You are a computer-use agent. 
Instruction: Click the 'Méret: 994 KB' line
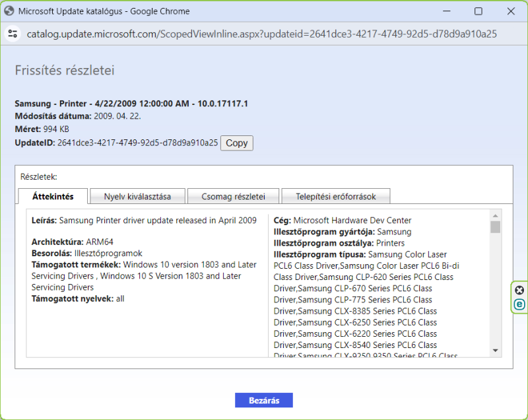click(42, 129)
